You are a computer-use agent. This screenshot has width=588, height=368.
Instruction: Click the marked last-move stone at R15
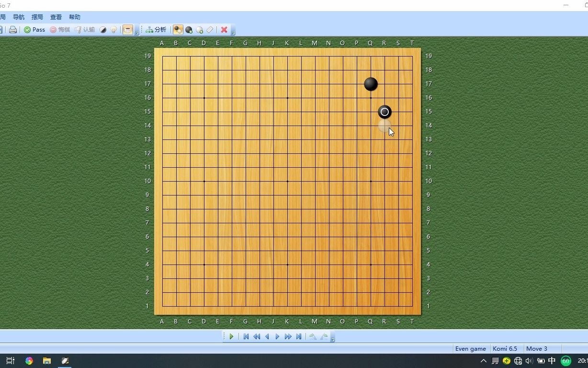pyautogui.click(x=384, y=112)
